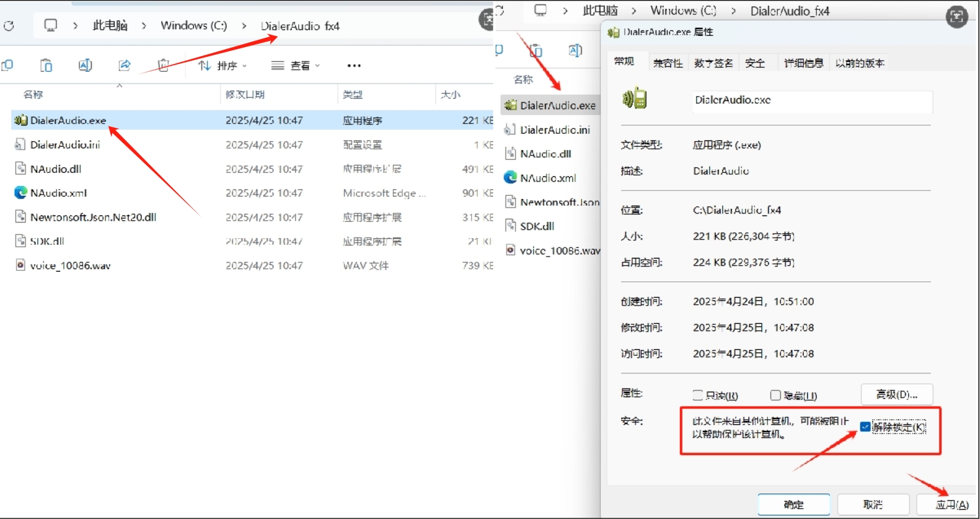Switch to the 常规 tab
980x519 pixels.
(x=624, y=61)
